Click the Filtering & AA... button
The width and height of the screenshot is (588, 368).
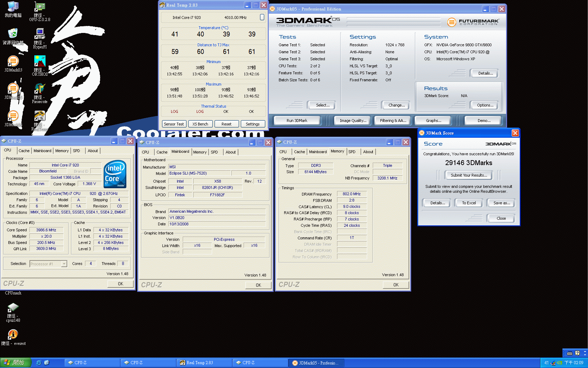click(x=393, y=121)
